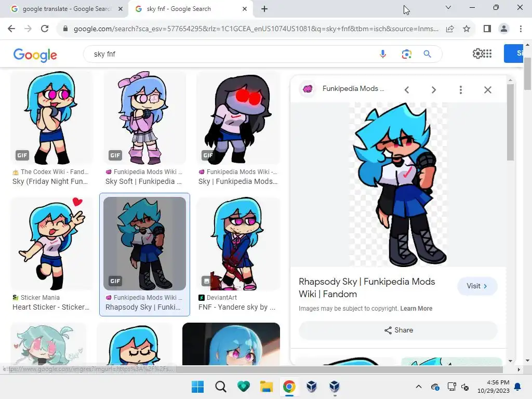
Task: Close the image preview panel
Action: [487, 90]
